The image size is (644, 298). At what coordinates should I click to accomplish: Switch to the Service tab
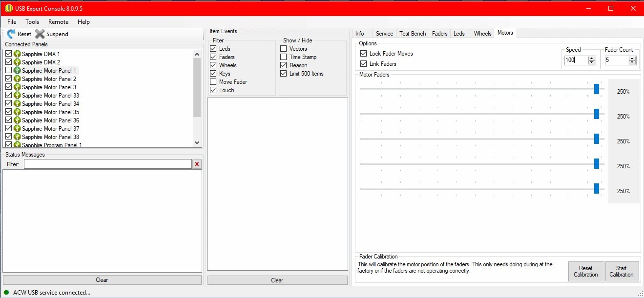(x=384, y=34)
